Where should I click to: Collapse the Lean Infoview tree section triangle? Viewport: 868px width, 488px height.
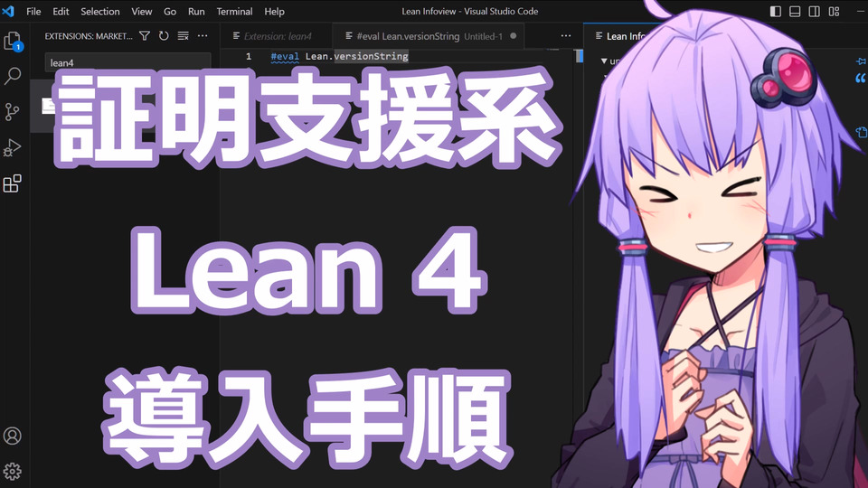604,61
